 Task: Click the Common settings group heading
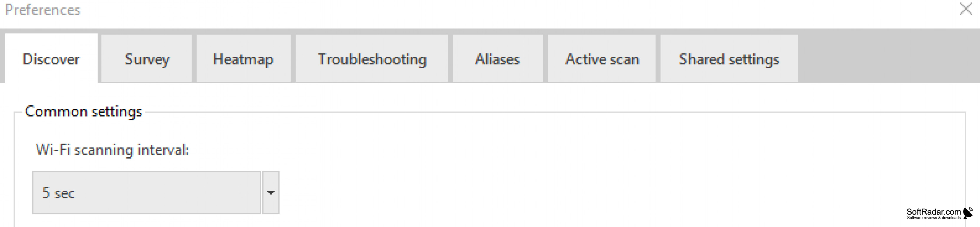click(x=83, y=112)
